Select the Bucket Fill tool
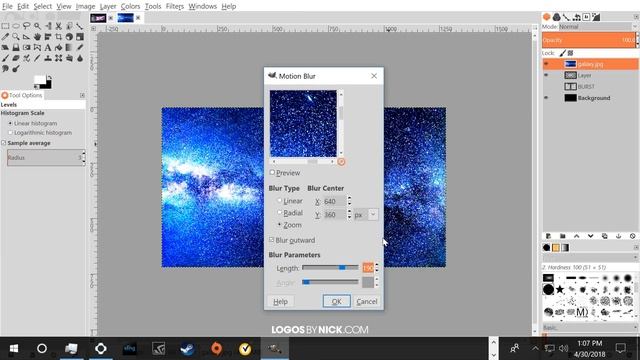Screen dimensions: 640x360 [58, 47]
